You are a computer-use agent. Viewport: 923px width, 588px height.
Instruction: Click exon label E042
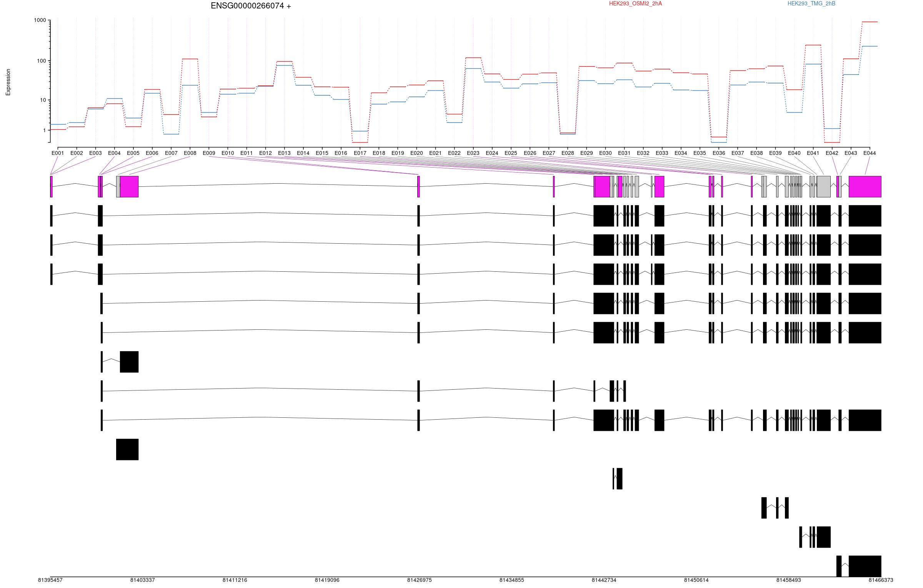[x=832, y=153]
